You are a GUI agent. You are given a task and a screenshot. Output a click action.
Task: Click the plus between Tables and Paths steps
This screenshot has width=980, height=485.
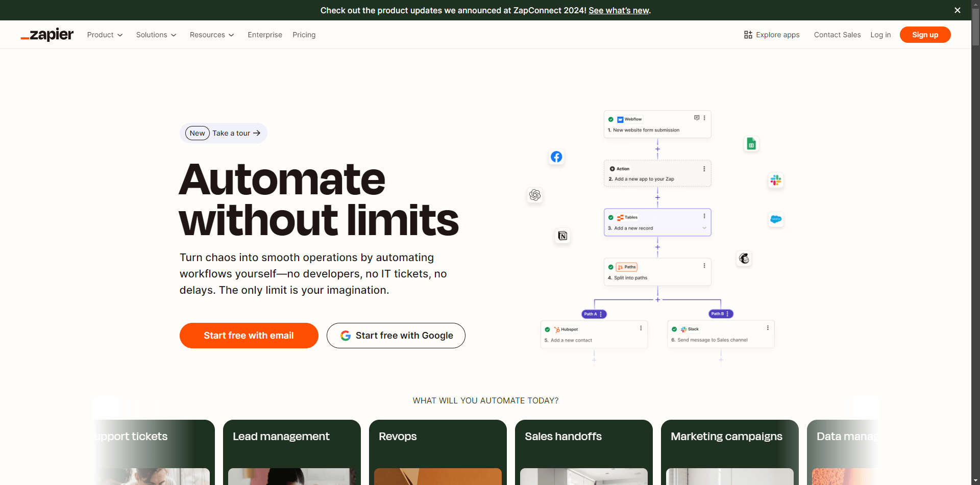[657, 247]
